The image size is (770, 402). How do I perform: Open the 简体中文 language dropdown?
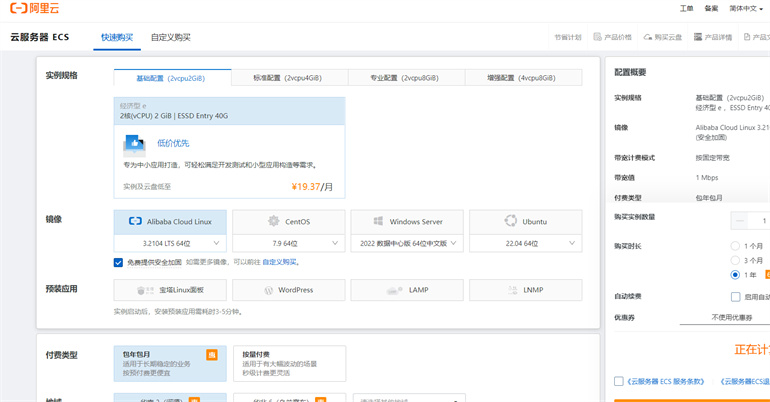pyautogui.click(x=745, y=8)
